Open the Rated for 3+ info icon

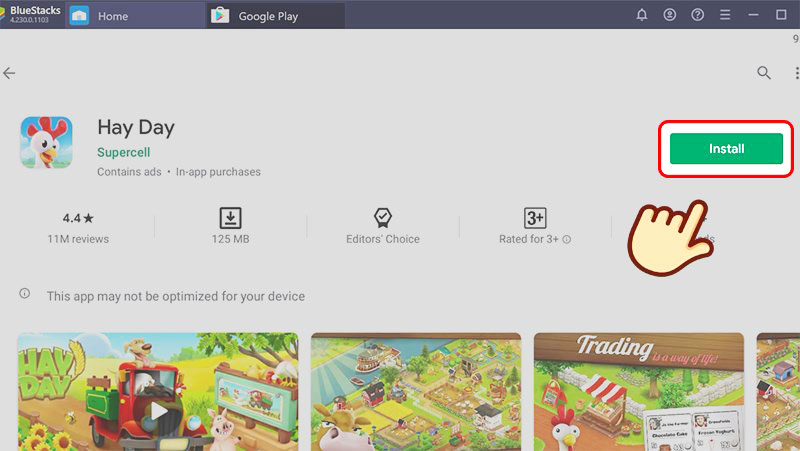click(566, 239)
